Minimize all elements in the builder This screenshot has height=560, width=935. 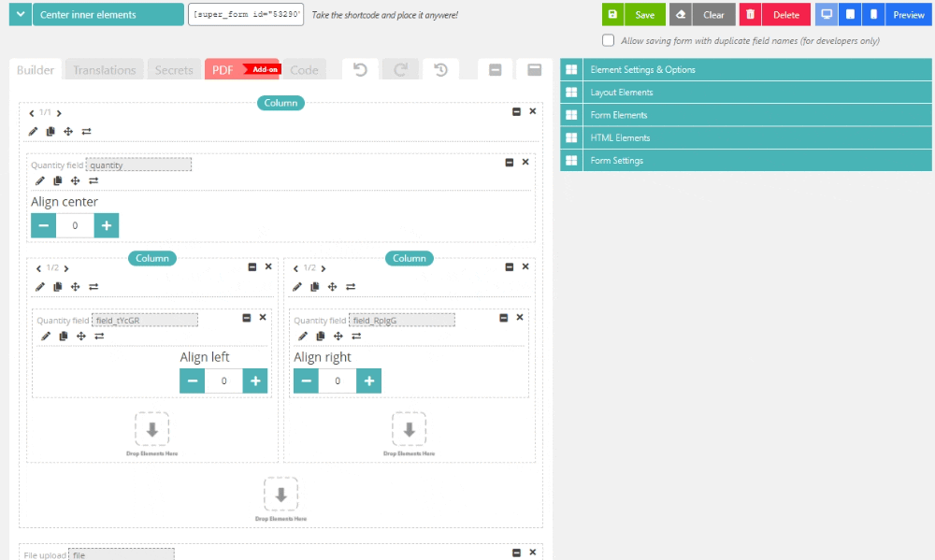[495, 70]
